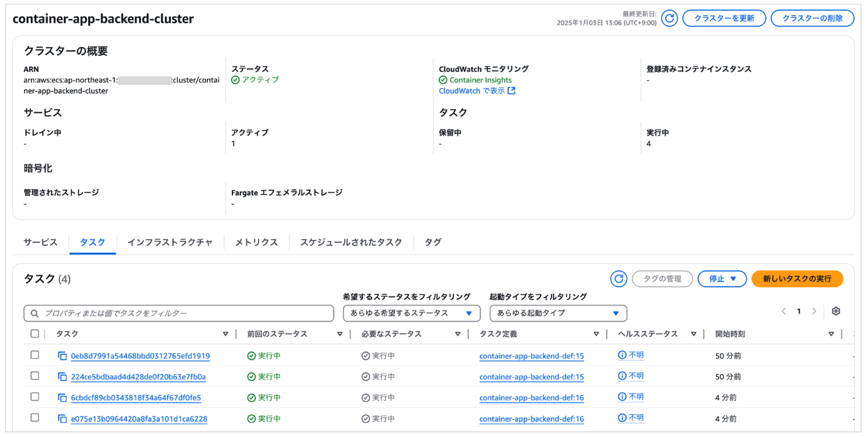Viewport: 868px width, 437px height.
Task: Click health info icon for task 6cbdcf89
Action: pos(622,397)
